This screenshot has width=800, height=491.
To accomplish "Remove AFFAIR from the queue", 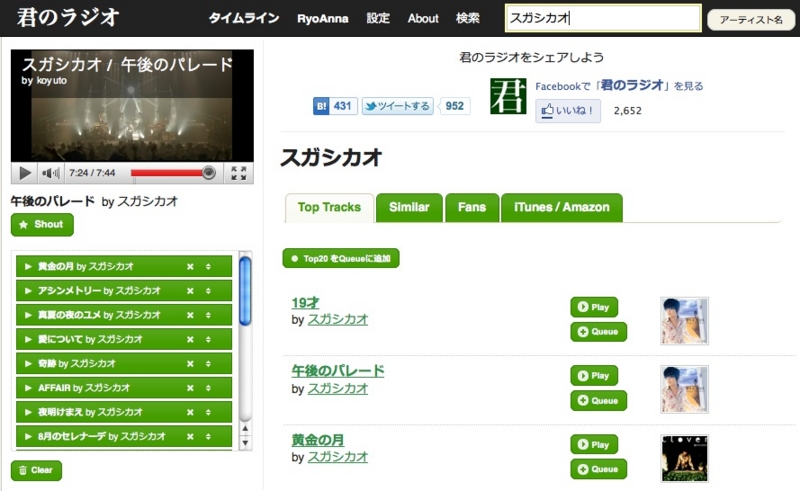I will pyautogui.click(x=190, y=388).
